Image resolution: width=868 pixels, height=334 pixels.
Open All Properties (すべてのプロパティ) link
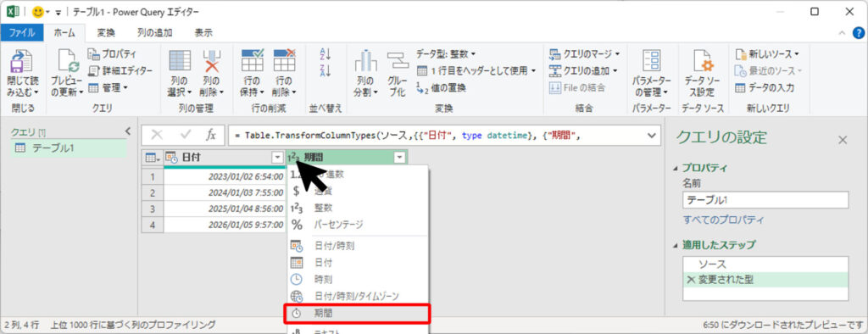(x=724, y=220)
